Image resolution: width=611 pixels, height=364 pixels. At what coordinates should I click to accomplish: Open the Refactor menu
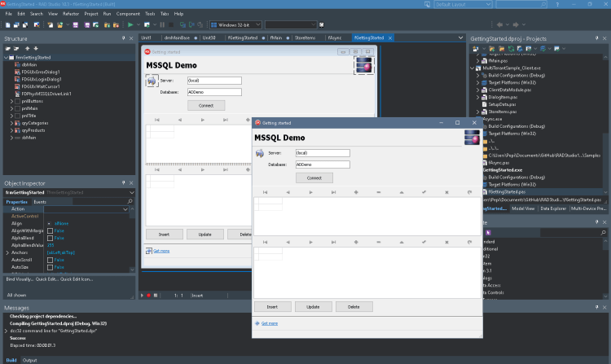pyautogui.click(x=71, y=14)
